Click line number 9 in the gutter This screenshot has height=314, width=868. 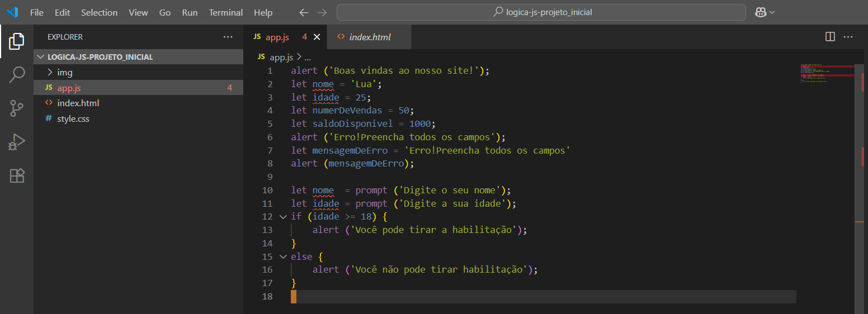point(270,177)
